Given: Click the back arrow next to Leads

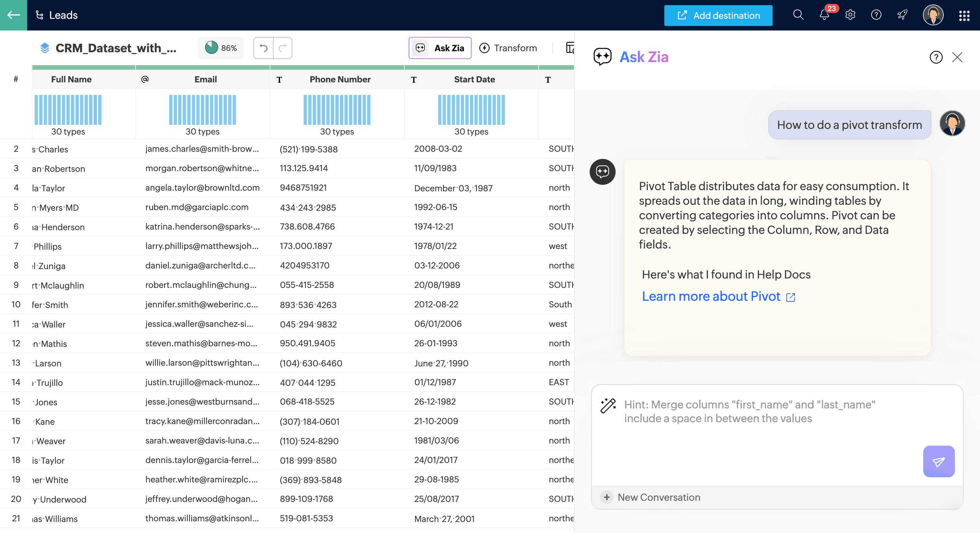Looking at the screenshot, I should tap(13, 15).
